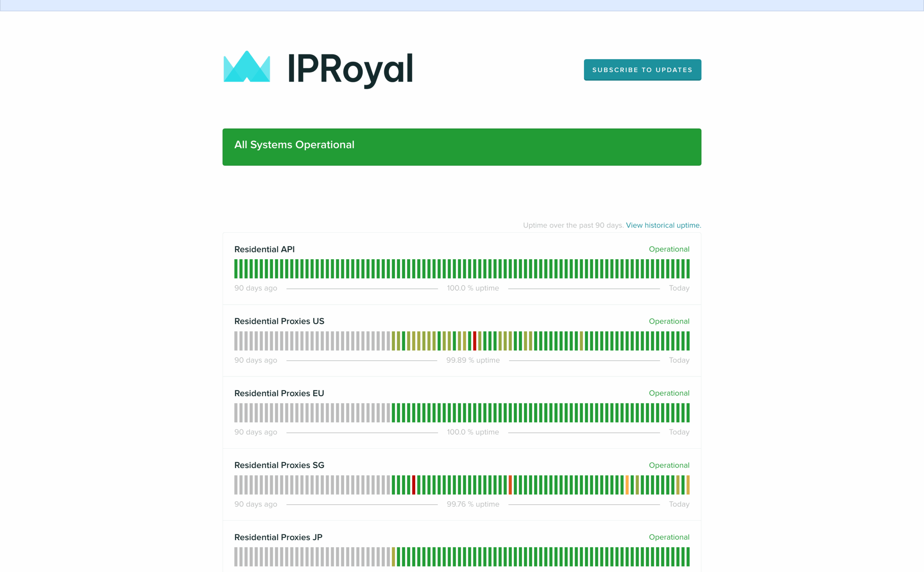Click Operational status for Residential Proxies US
924x572 pixels.
(669, 321)
